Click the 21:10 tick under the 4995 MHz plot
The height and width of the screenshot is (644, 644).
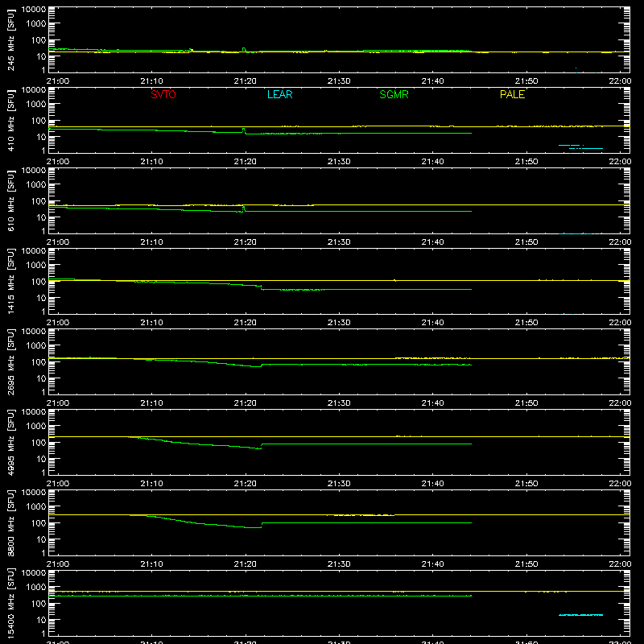pyautogui.click(x=151, y=484)
